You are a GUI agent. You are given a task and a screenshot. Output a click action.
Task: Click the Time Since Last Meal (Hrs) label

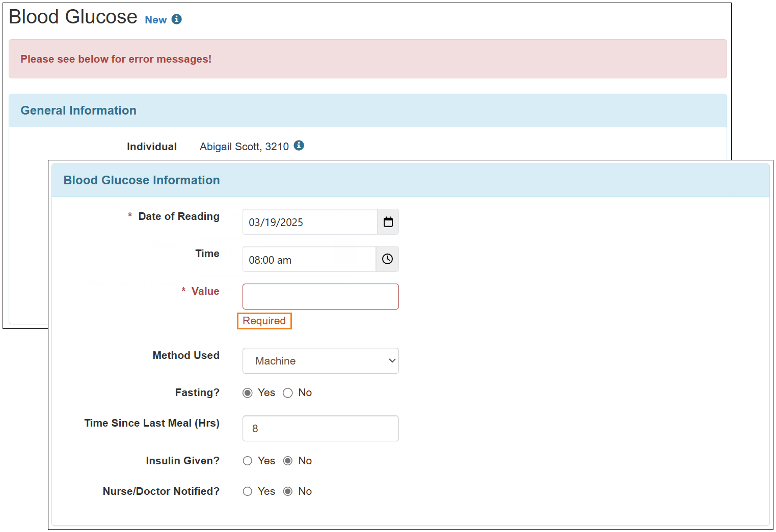(152, 423)
